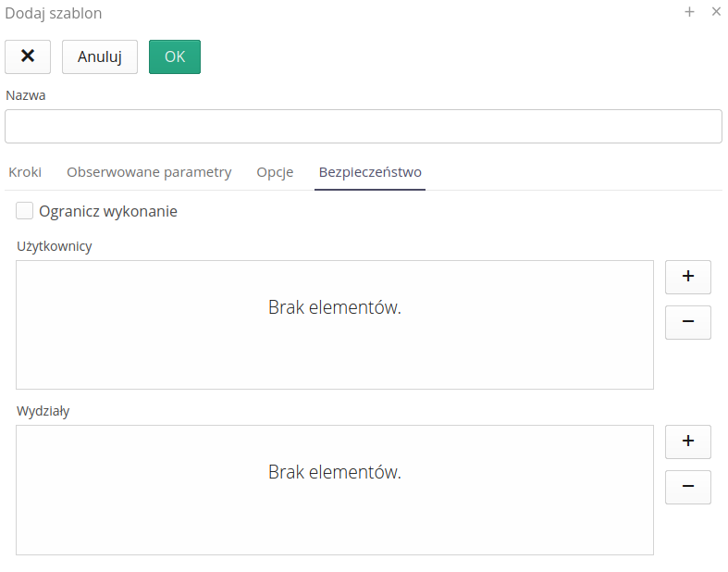This screenshot has width=728, height=572.
Task: Close the Dodaj szablon dialog with the title bar ×
Action: point(716,12)
